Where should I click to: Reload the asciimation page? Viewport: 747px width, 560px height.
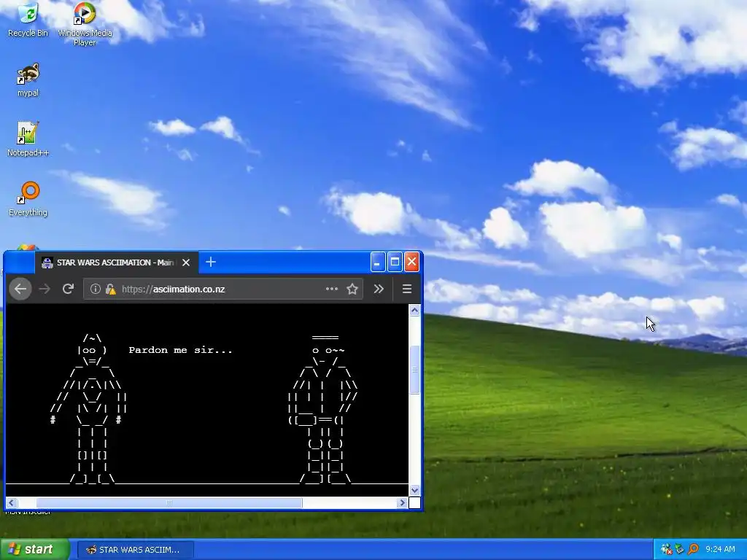click(68, 289)
